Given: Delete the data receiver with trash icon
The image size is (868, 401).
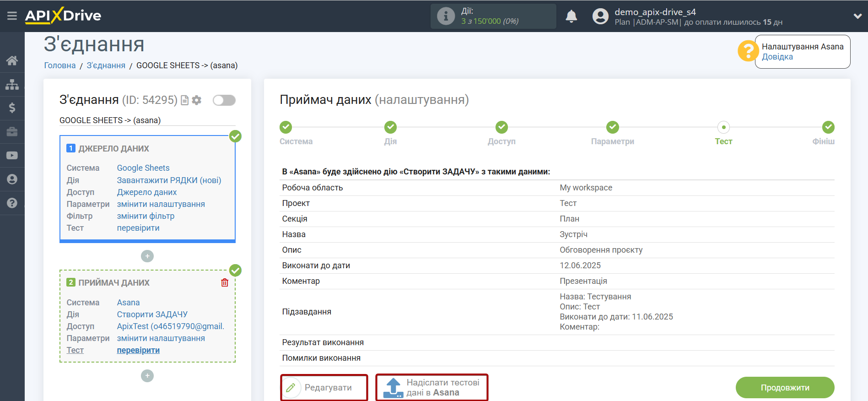Looking at the screenshot, I should click(225, 282).
